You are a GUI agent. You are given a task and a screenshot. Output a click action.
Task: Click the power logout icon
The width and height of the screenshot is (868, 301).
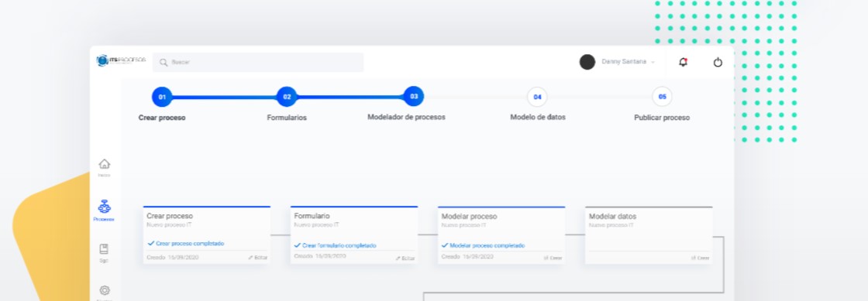point(718,62)
